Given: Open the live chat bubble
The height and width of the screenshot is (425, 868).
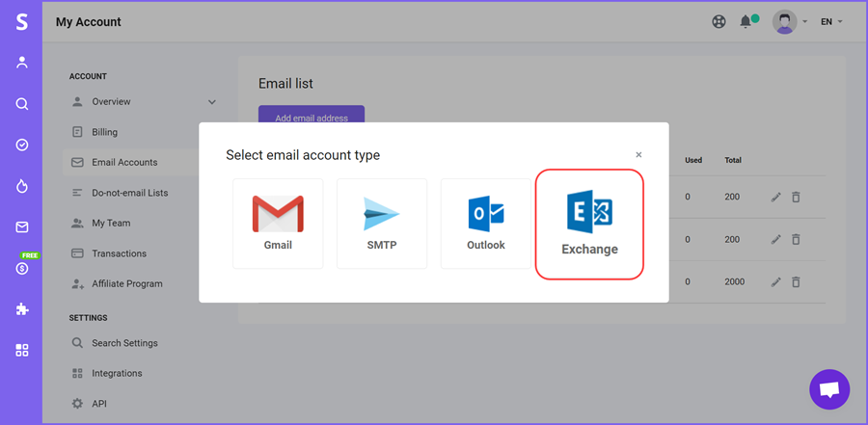Looking at the screenshot, I should pos(829,389).
